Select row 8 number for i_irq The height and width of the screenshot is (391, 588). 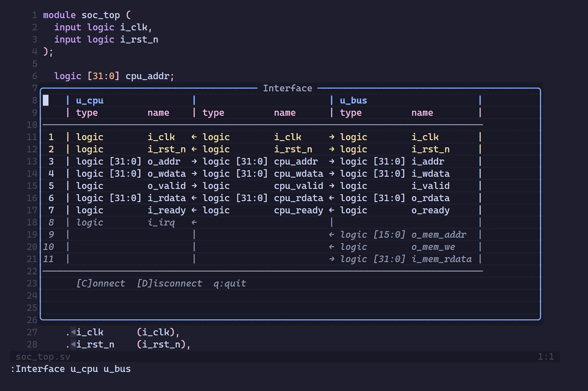[x=51, y=222]
